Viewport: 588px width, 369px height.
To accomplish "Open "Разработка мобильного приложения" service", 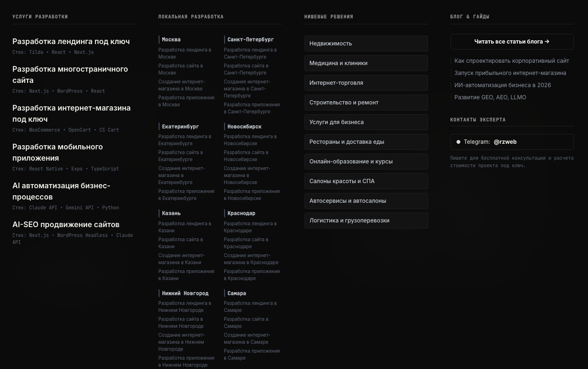I will (58, 152).
